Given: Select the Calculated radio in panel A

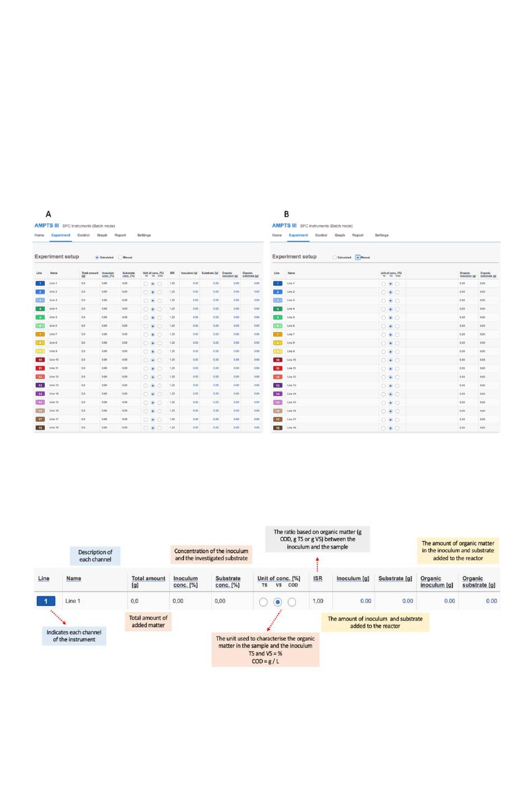Looking at the screenshot, I should coord(97,258).
